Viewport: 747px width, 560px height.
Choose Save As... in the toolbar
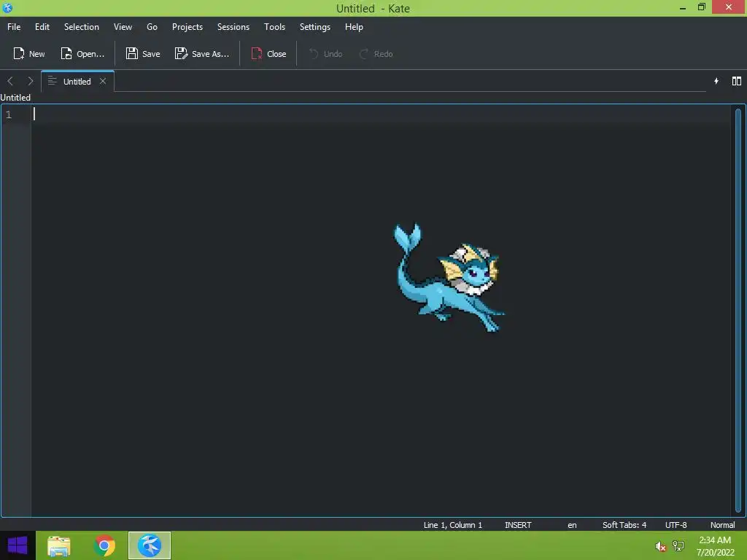click(x=202, y=54)
